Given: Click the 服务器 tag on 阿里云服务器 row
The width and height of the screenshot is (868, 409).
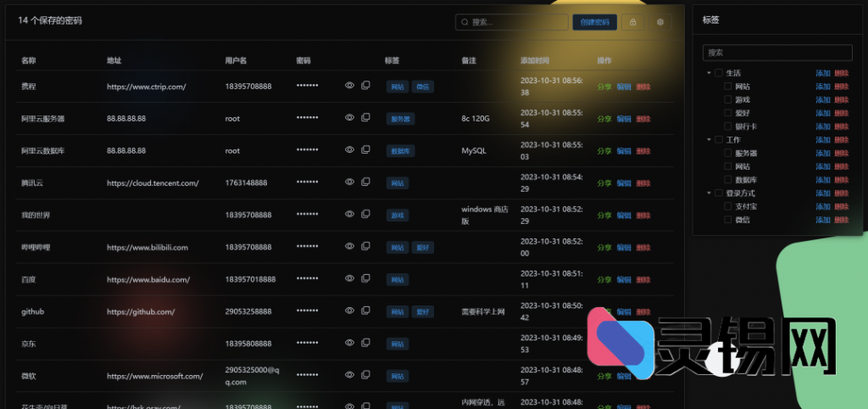Looking at the screenshot, I should (x=399, y=119).
